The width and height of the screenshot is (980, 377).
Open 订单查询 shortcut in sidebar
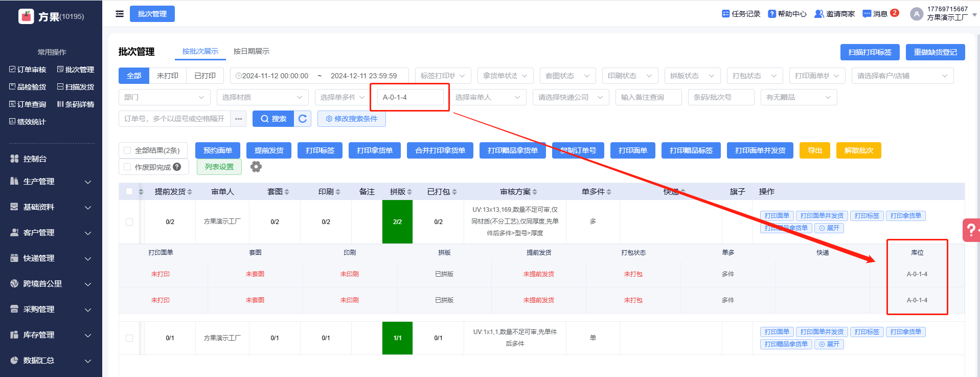[28, 104]
